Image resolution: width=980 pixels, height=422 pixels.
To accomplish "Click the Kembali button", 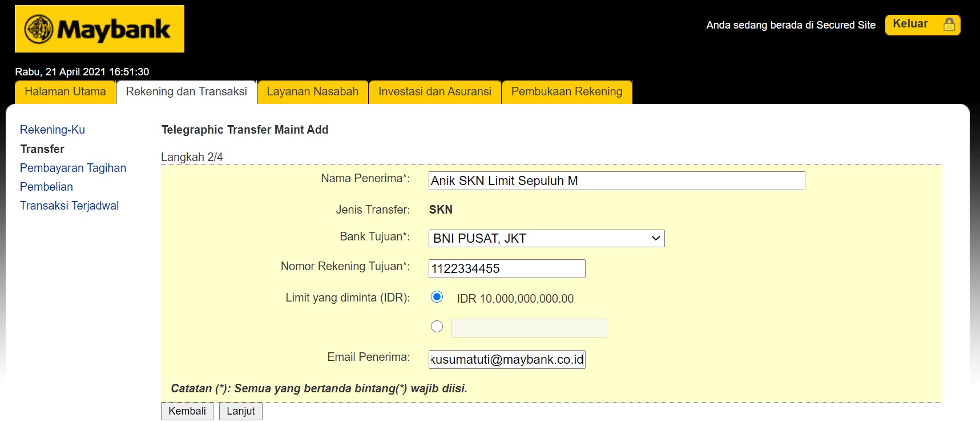I will (187, 412).
